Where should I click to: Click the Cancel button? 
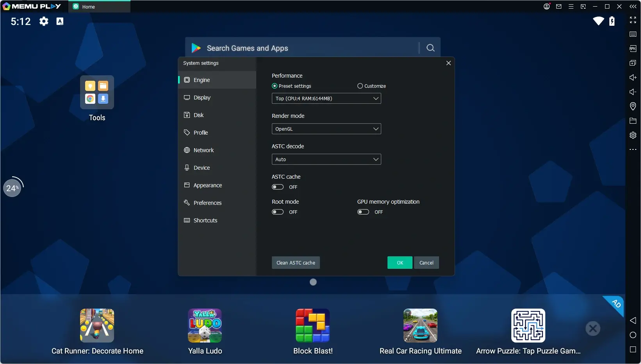[427, 263]
